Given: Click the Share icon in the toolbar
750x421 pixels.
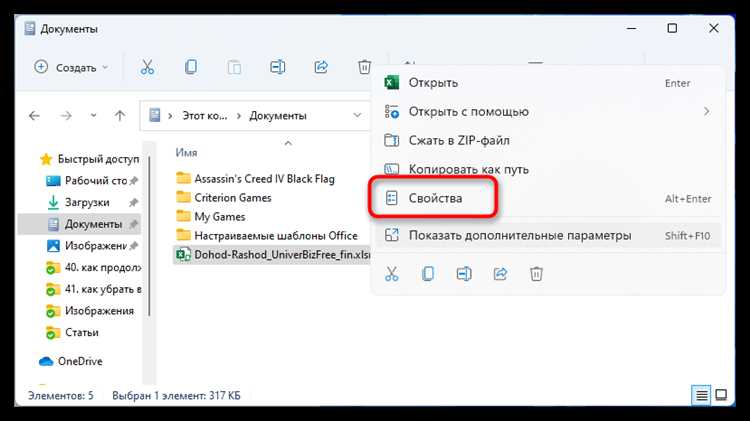Looking at the screenshot, I should pyautogui.click(x=321, y=67).
